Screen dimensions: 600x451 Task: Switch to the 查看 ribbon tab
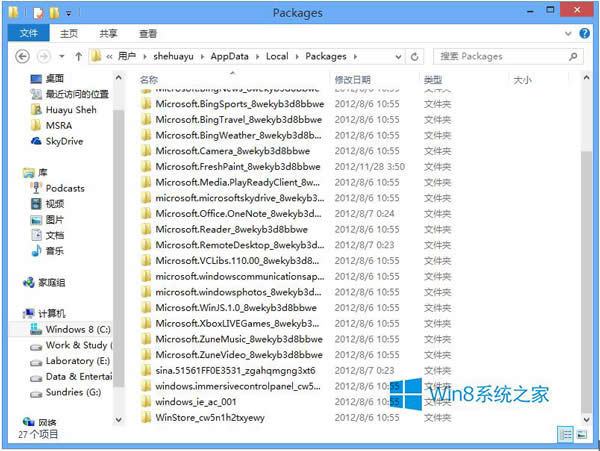click(148, 34)
